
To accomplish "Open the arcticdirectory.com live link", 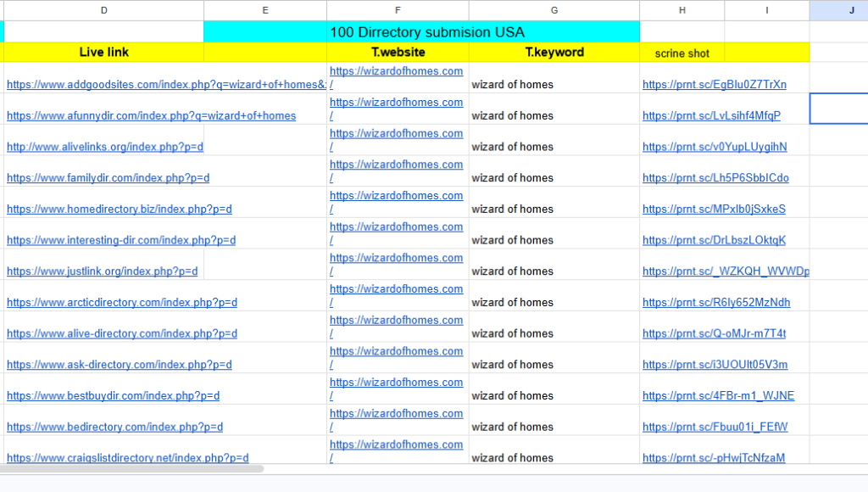I will coord(122,303).
